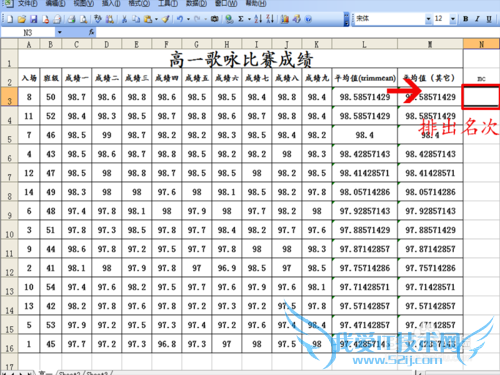Image resolution: width=500 pixels, height=375 pixels.
Task: Sort descending with the Z-A icon
Action: click(x=270, y=19)
